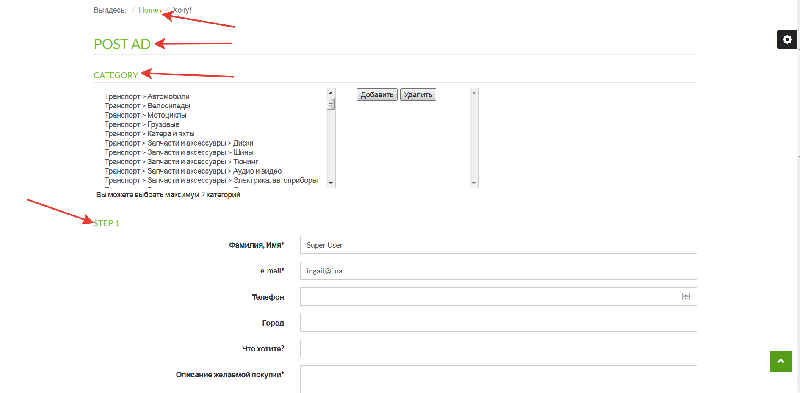Select Транспорт > Автомобили category
Viewport: 800px width, 393px height.
[147, 96]
